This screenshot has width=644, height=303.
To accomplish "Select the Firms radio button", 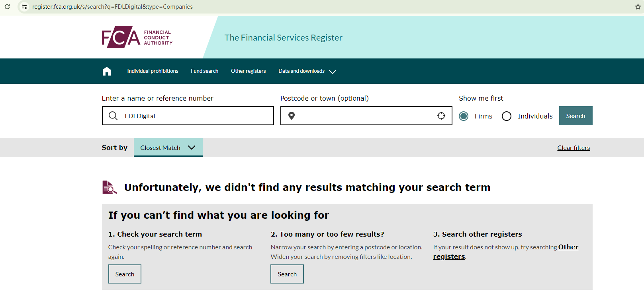I will (464, 116).
